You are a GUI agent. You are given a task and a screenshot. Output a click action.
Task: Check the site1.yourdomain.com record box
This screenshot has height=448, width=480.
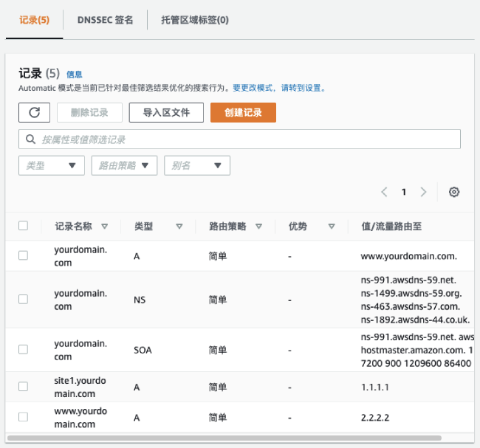pyautogui.click(x=23, y=386)
